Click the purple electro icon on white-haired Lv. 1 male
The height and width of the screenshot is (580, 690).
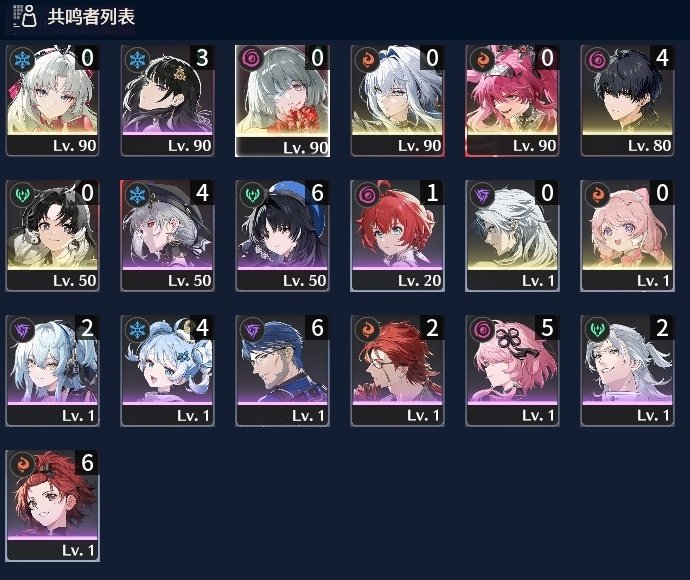click(482, 194)
